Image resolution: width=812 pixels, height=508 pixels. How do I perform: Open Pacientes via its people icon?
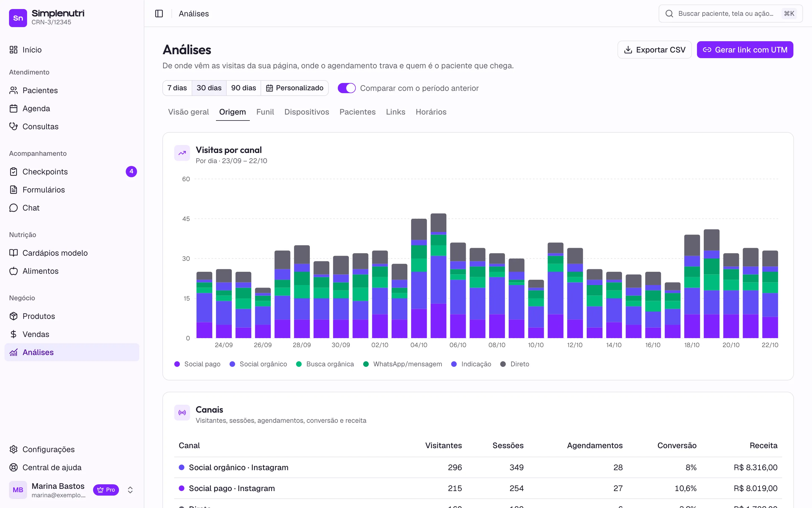click(x=14, y=90)
